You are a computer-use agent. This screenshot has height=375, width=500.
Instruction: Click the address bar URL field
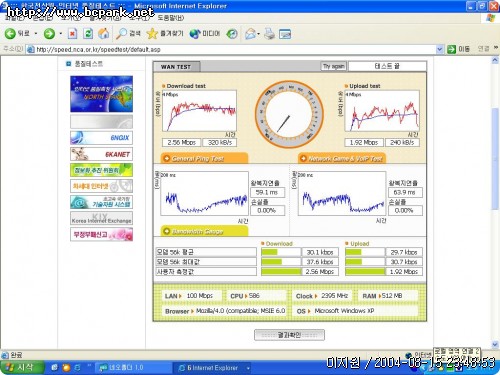(231, 49)
